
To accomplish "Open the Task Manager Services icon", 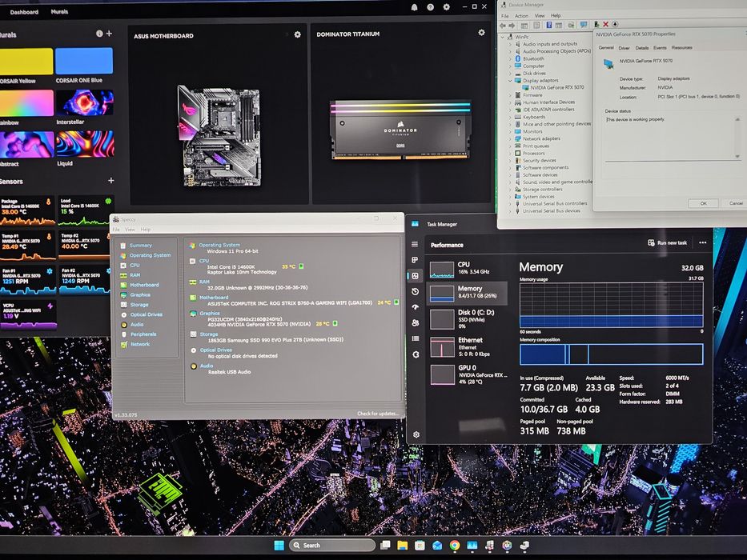I will tap(416, 354).
